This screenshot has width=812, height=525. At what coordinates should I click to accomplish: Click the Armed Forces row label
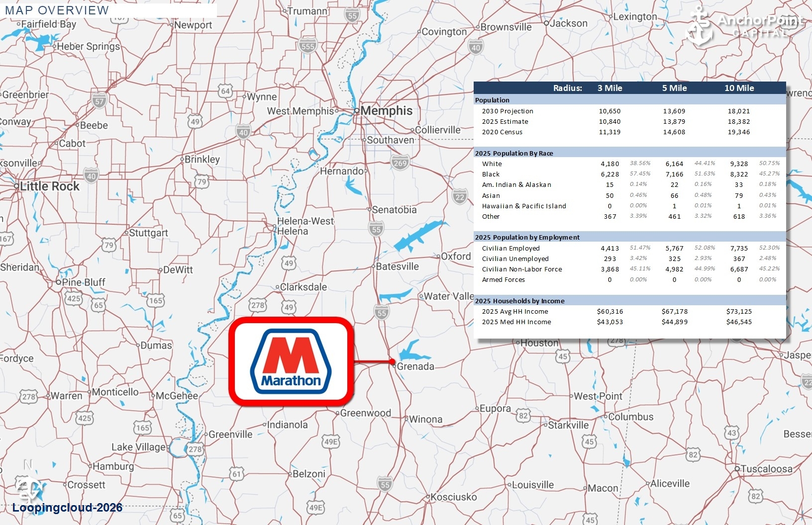pyautogui.click(x=504, y=279)
